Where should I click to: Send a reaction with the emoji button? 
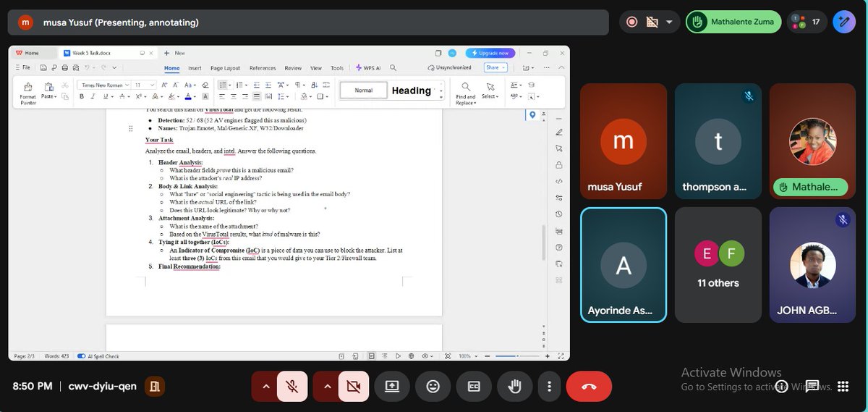433,387
